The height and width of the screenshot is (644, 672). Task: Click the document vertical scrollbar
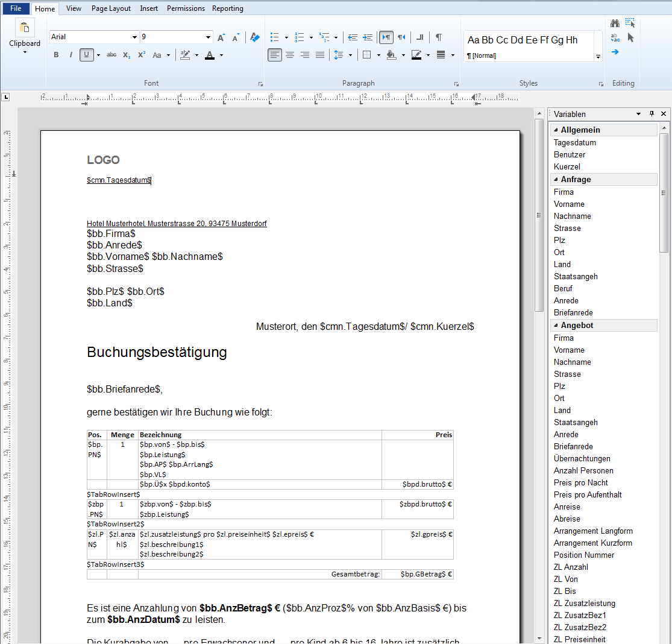(539, 362)
